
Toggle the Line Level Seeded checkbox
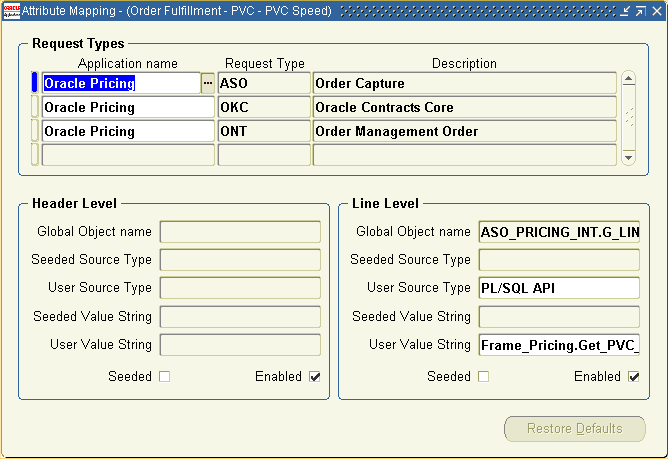[x=484, y=376]
